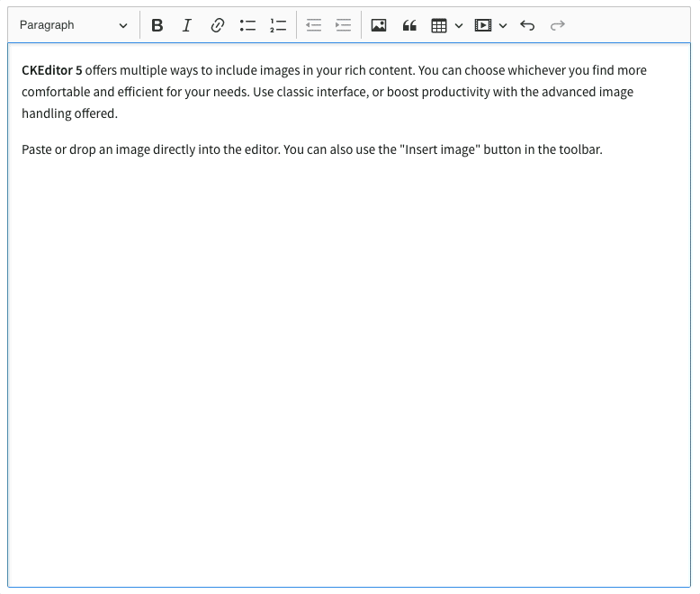
Task: Click the insert link icon
Action: [217, 25]
